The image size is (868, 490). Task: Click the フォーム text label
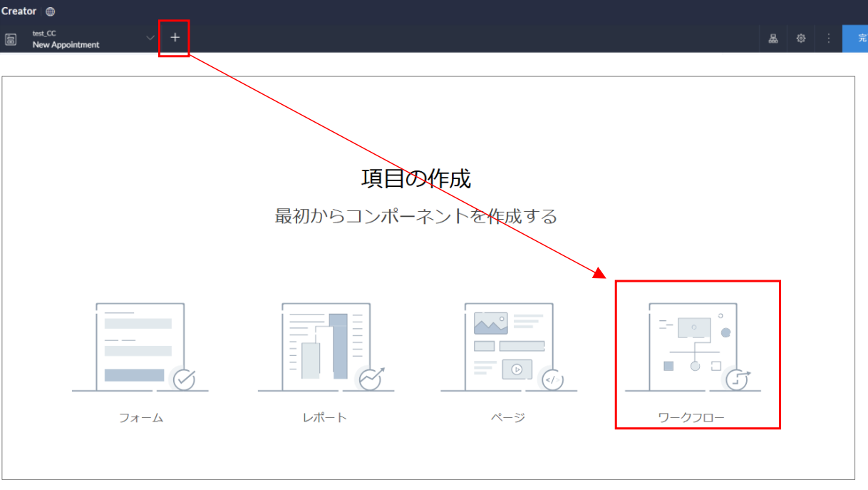click(x=141, y=418)
